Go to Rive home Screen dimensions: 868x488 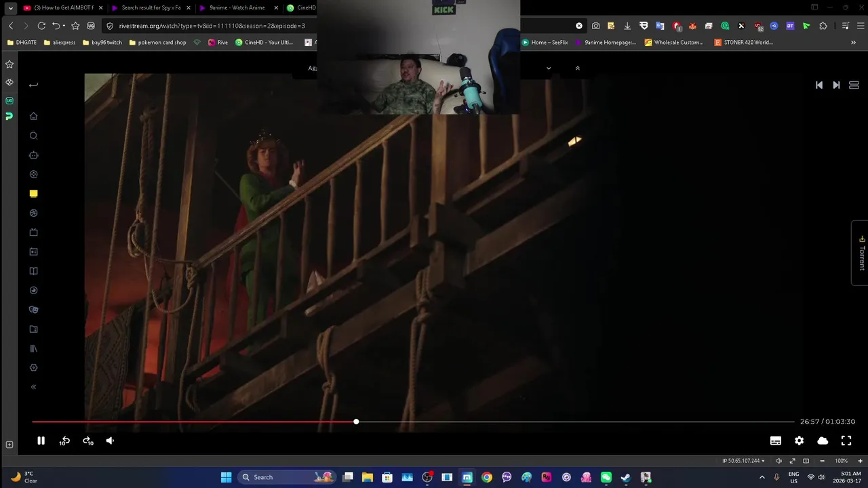[x=33, y=116]
